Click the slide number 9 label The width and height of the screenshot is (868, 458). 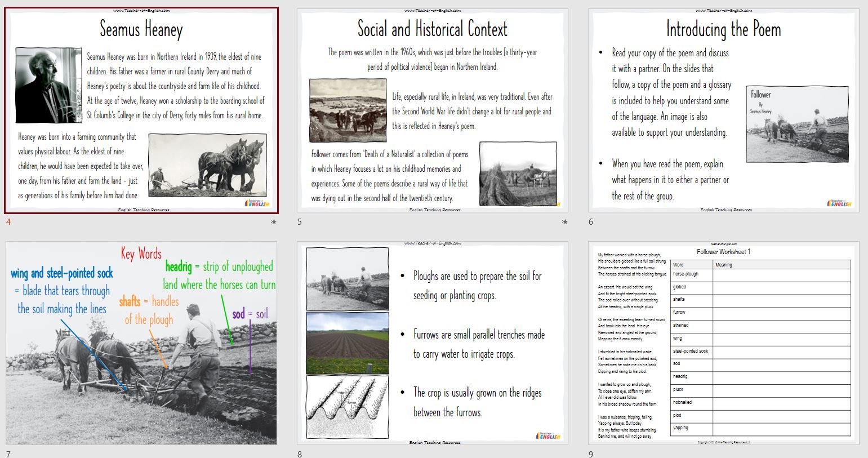590,454
